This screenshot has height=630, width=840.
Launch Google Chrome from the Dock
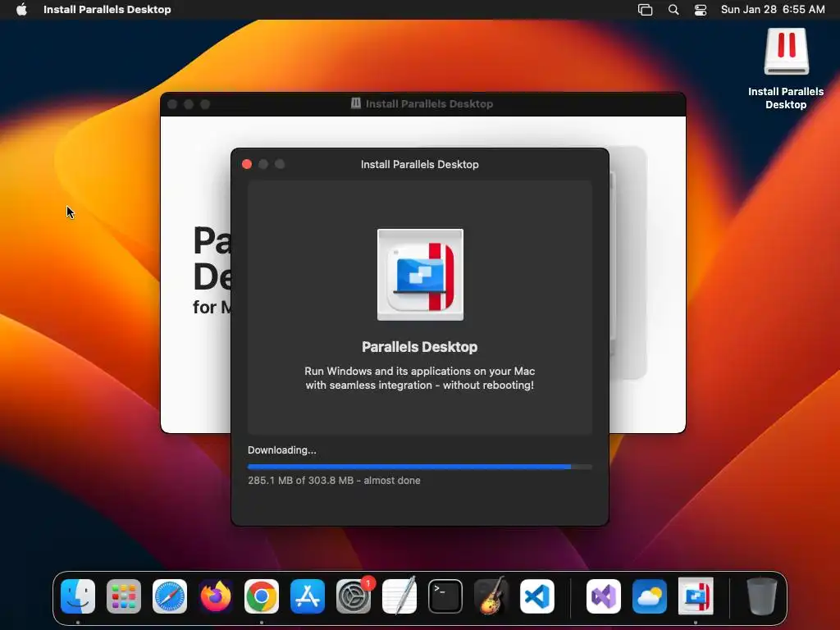click(262, 596)
